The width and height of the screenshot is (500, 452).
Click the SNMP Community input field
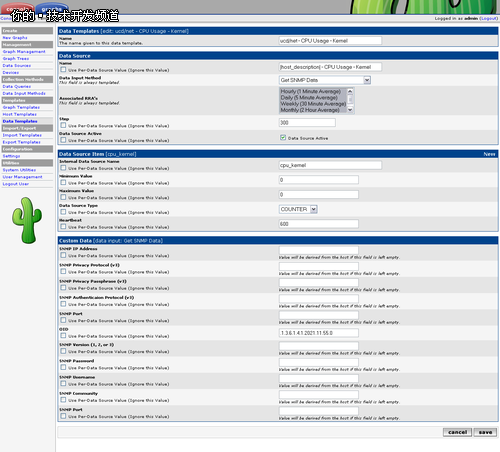point(319,395)
